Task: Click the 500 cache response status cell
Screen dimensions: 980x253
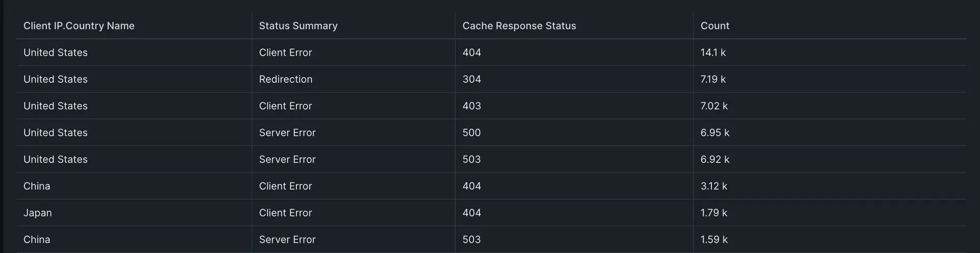Action: point(472,133)
